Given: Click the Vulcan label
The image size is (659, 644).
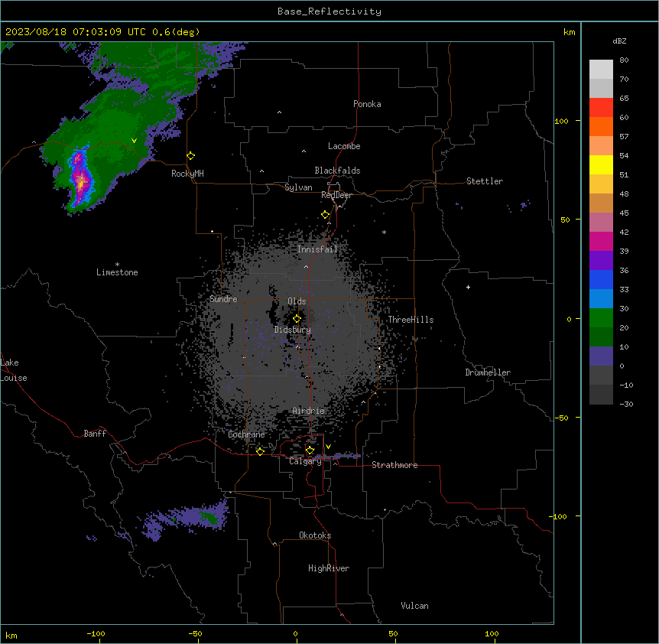Looking at the screenshot, I should (415, 606).
